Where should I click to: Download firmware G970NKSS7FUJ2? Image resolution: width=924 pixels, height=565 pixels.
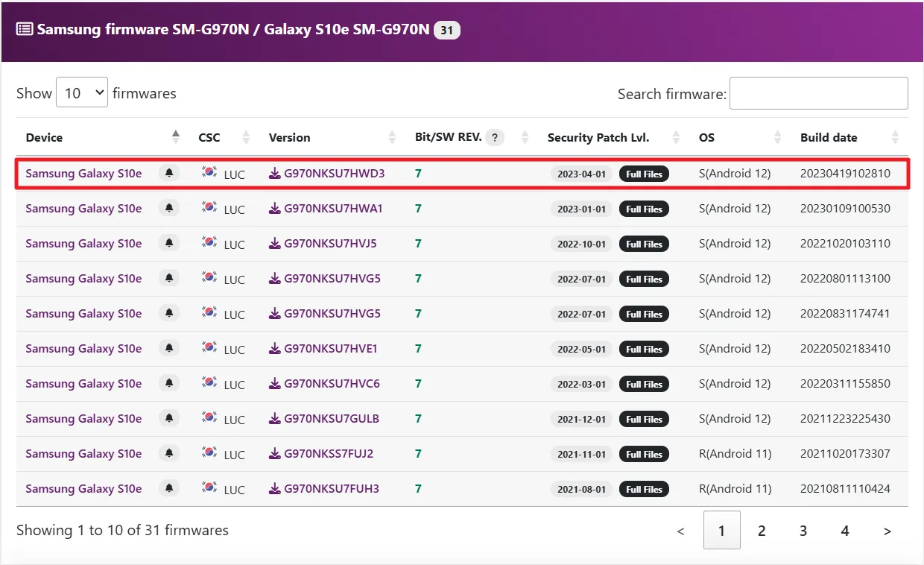pyautogui.click(x=321, y=453)
